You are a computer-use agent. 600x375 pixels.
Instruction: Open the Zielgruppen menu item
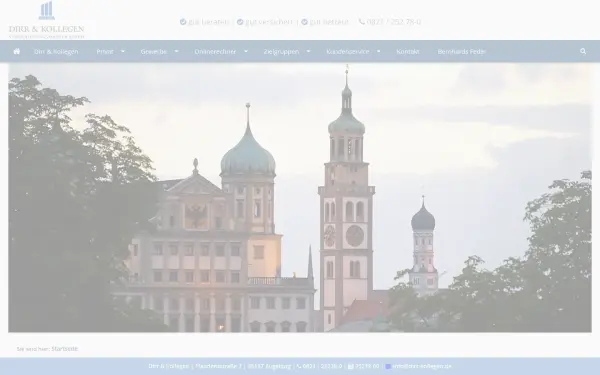(x=281, y=51)
